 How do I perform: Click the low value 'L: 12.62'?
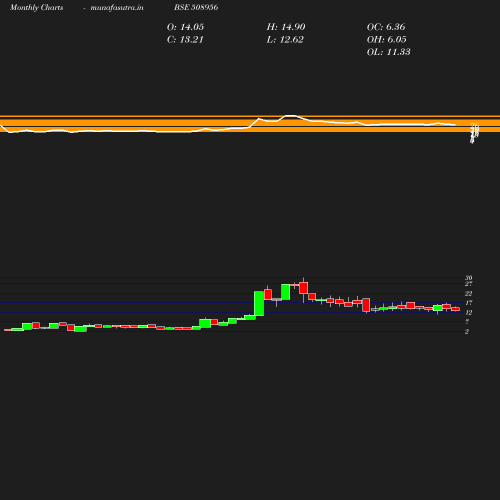point(285,40)
